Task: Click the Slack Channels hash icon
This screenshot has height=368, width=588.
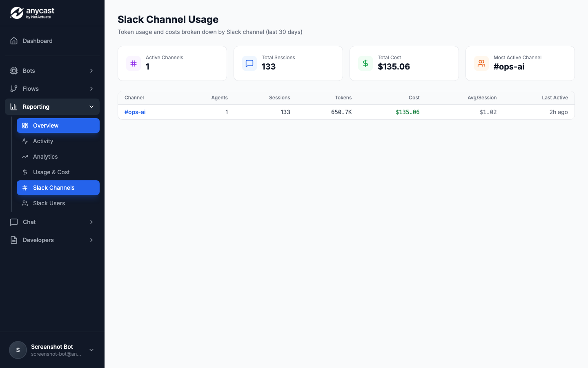Action: 25,188
